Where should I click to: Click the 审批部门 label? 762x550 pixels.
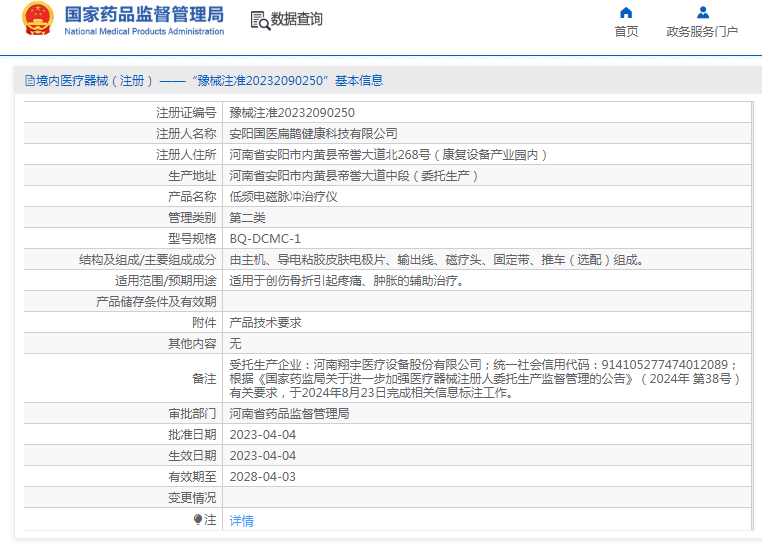[x=192, y=413]
